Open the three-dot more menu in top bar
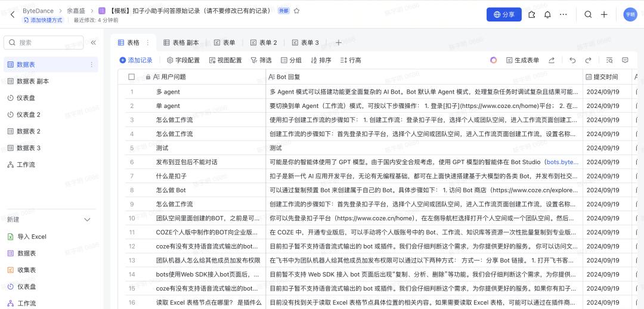This screenshot has width=644, height=309. [x=563, y=14]
